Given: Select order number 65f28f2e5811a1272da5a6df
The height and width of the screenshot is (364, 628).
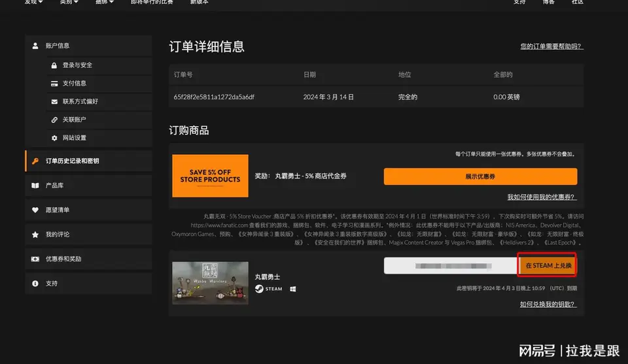Looking at the screenshot, I should [214, 97].
